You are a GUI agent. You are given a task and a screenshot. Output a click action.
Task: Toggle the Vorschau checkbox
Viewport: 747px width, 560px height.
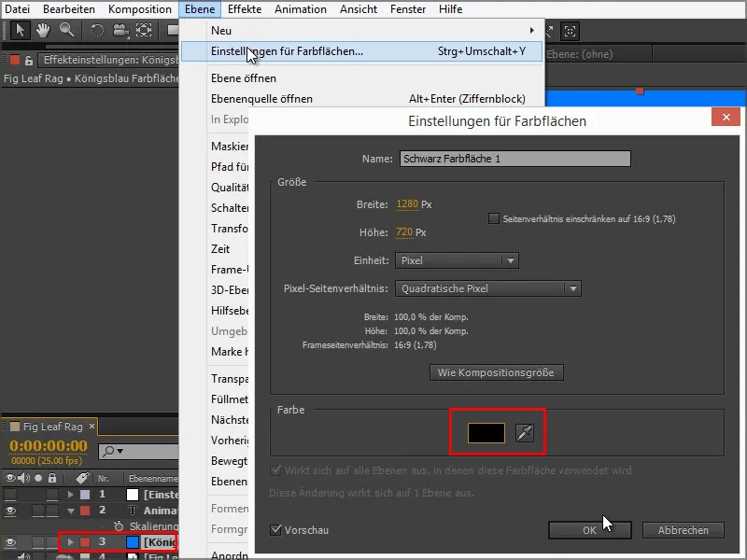[x=275, y=529]
